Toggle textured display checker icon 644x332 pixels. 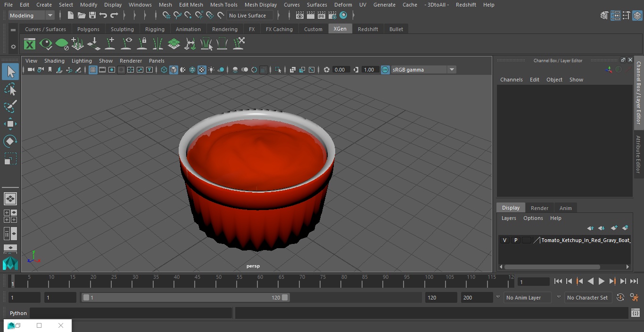tap(202, 70)
